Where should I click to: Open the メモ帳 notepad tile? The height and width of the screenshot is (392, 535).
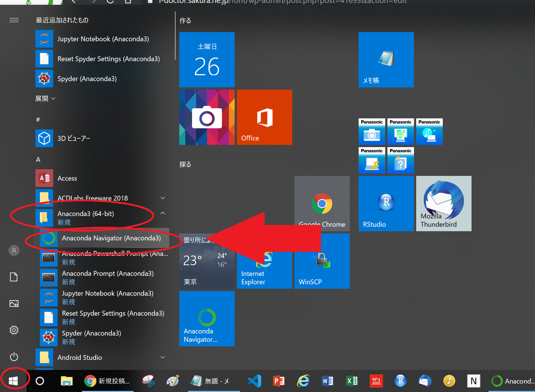click(386, 60)
